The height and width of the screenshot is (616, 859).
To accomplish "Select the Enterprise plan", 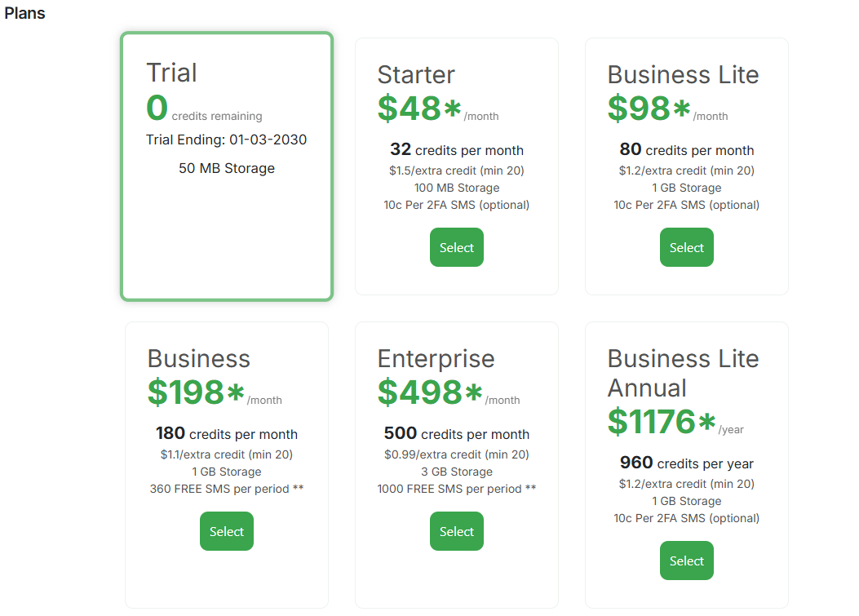I will (456, 531).
